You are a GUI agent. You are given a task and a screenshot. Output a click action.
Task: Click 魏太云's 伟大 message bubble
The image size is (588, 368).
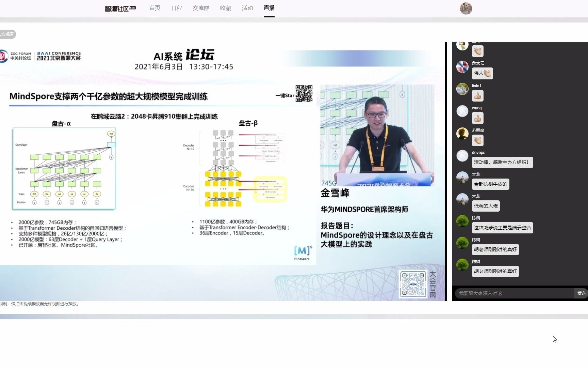[x=483, y=73]
